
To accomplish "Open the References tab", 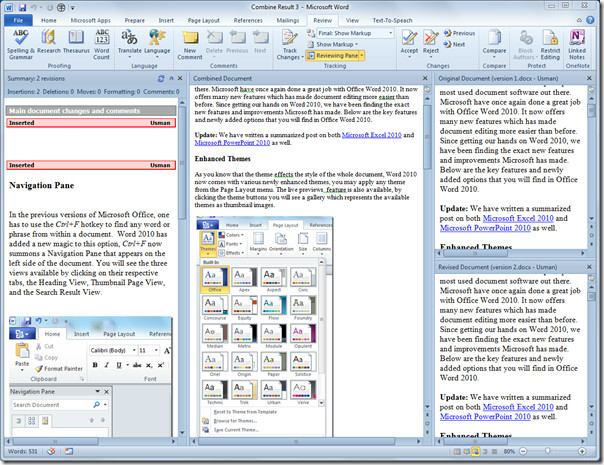I will [x=248, y=20].
